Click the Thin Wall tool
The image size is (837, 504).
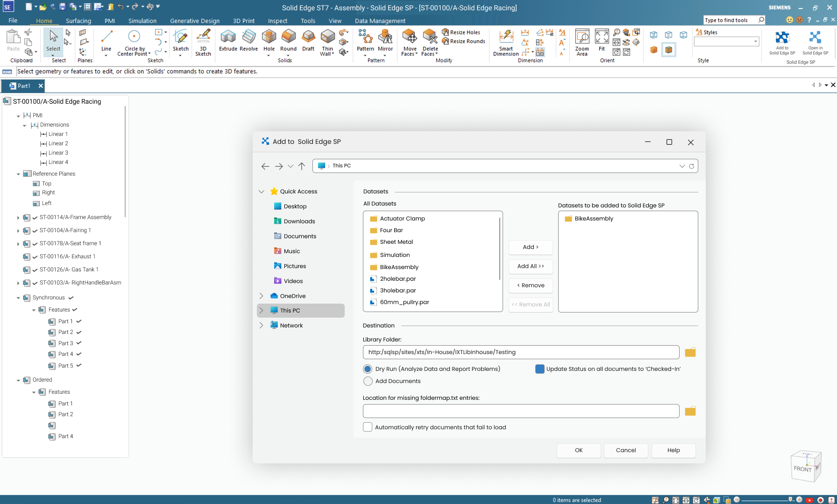pos(327,43)
